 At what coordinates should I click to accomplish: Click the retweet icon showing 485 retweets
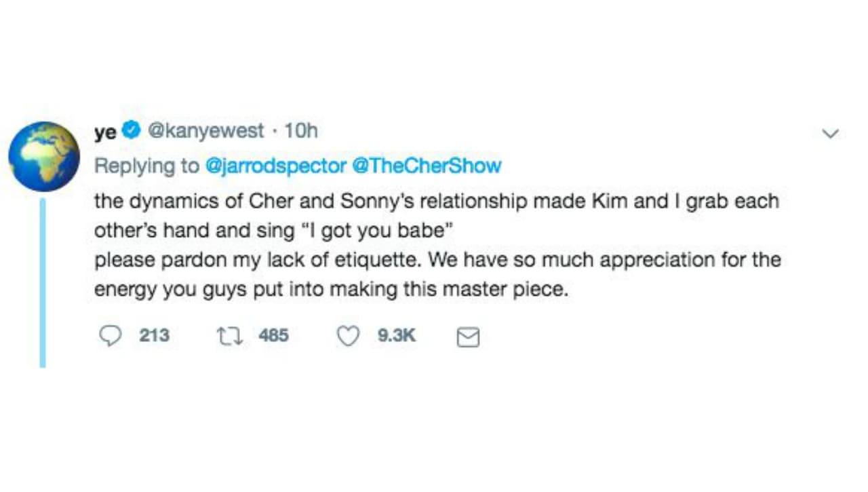click(229, 335)
